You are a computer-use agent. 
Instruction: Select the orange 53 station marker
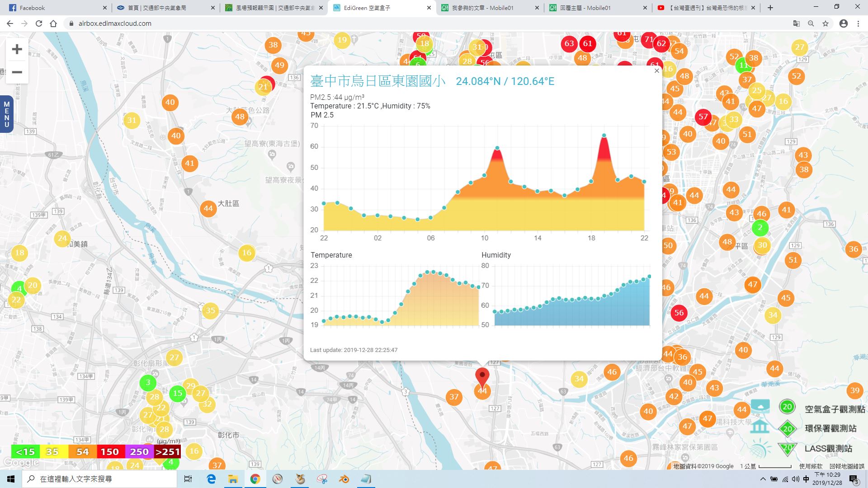pos(671,152)
